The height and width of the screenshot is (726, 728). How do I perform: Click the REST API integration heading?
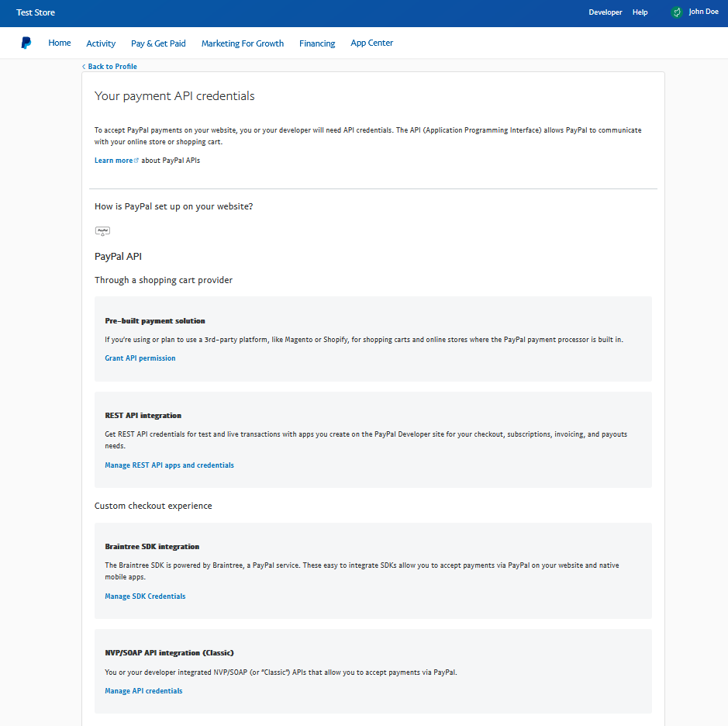tap(143, 416)
